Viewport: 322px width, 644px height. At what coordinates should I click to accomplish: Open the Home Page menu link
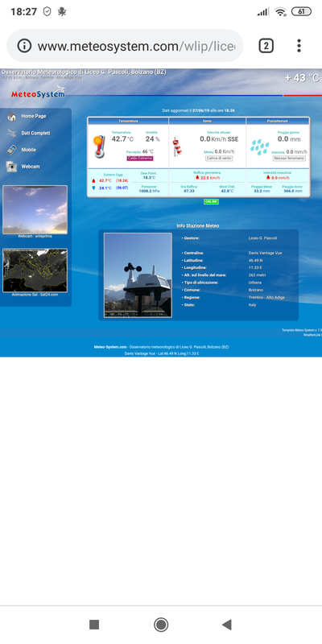[x=34, y=116]
